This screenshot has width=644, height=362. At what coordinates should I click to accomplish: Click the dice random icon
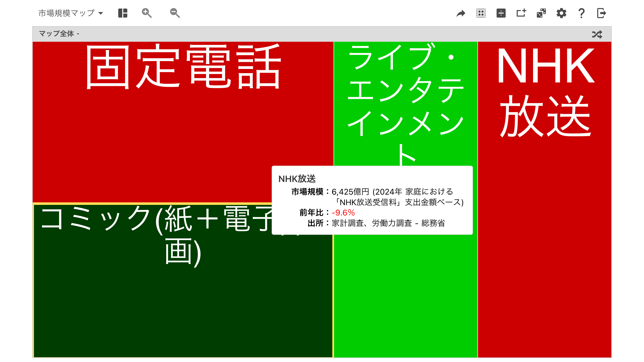[x=541, y=13]
